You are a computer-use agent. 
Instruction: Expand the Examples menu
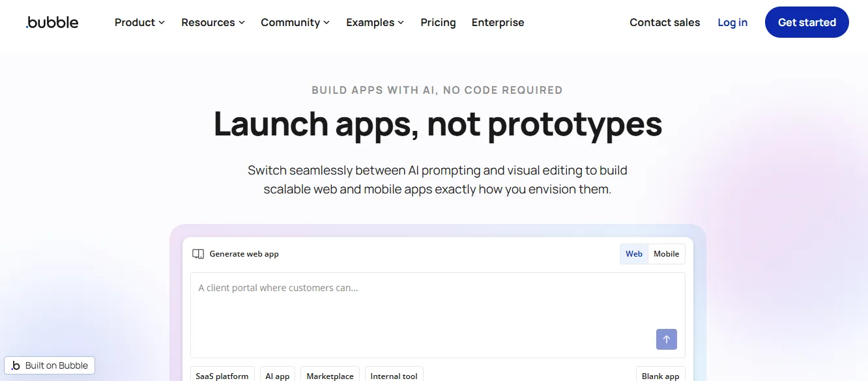pos(375,23)
